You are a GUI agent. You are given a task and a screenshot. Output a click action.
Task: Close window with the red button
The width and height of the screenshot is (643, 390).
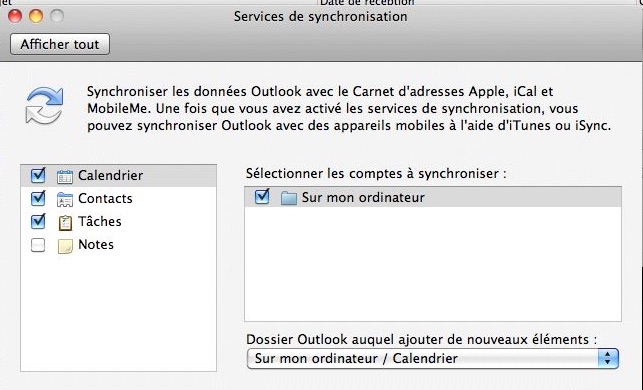click(15, 16)
